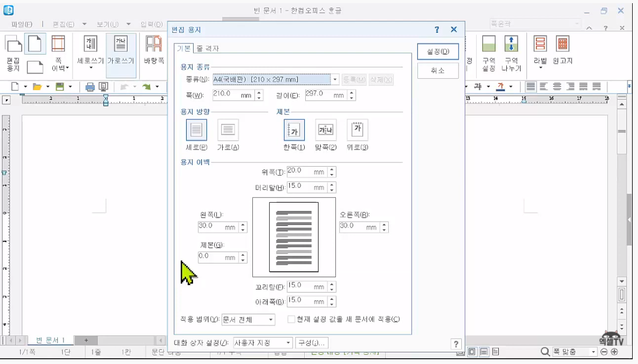Screen dimensions: 638x364
Task: Click the 길이 length input field
Action: coord(326,95)
